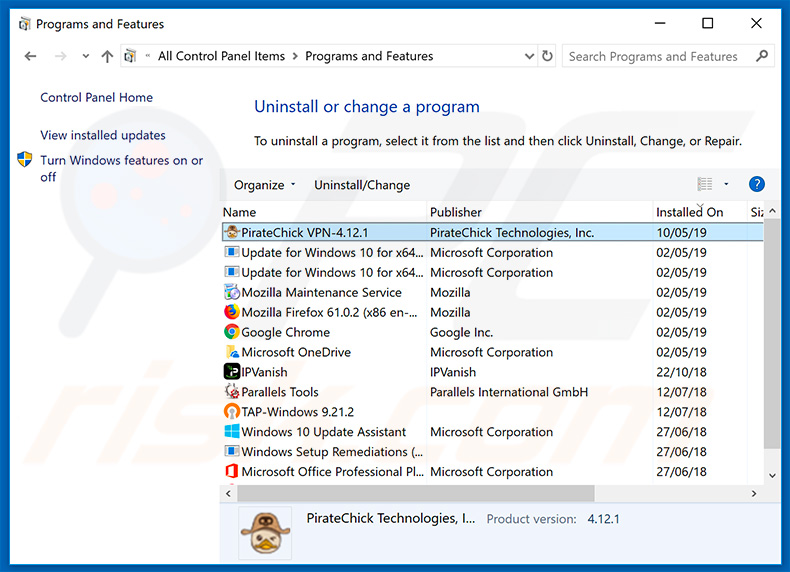Sort by the Size column header
790x572 pixels.
tap(756, 212)
